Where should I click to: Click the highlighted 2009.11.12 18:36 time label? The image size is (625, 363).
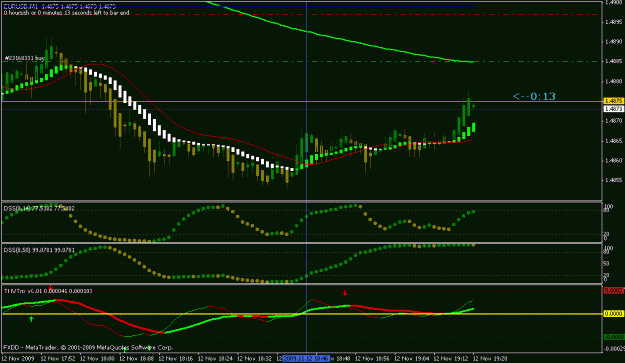[306, 359]
